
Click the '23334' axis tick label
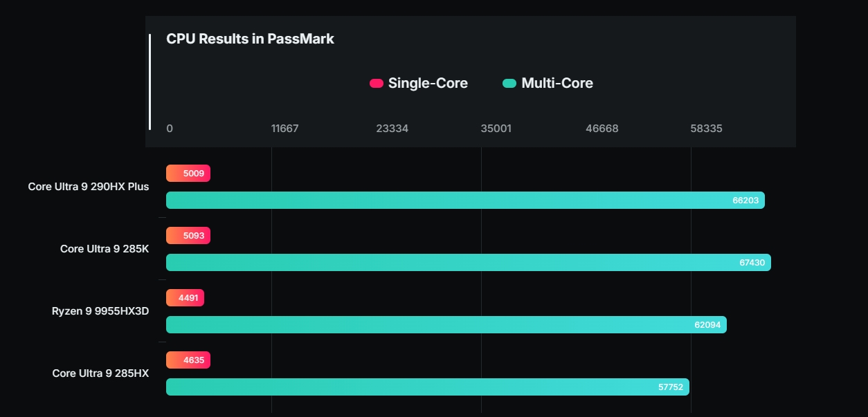392,129
